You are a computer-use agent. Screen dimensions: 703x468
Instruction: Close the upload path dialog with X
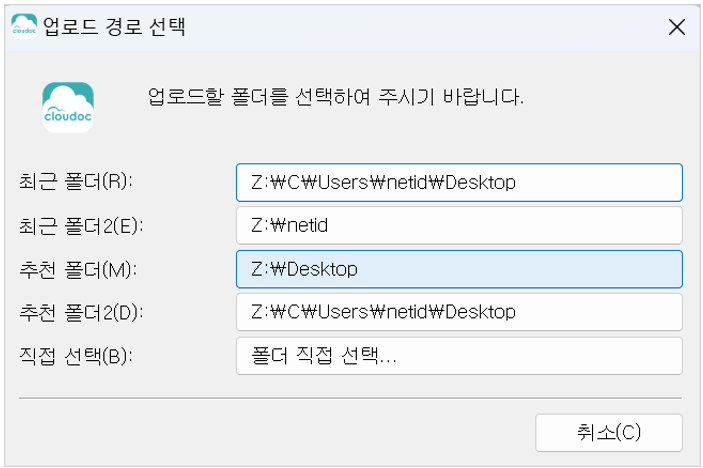coord(677,27)
